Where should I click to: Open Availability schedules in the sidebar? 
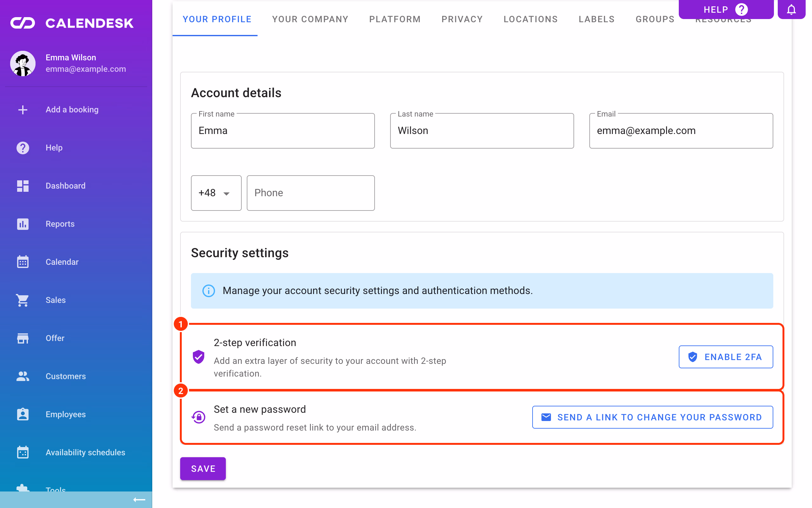(x=76, y=452)
